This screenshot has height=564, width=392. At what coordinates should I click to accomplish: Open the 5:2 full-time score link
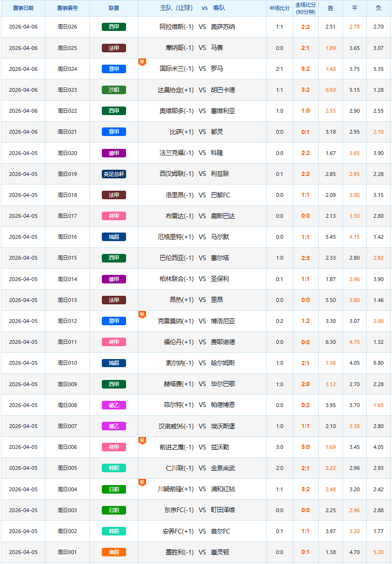305,69
